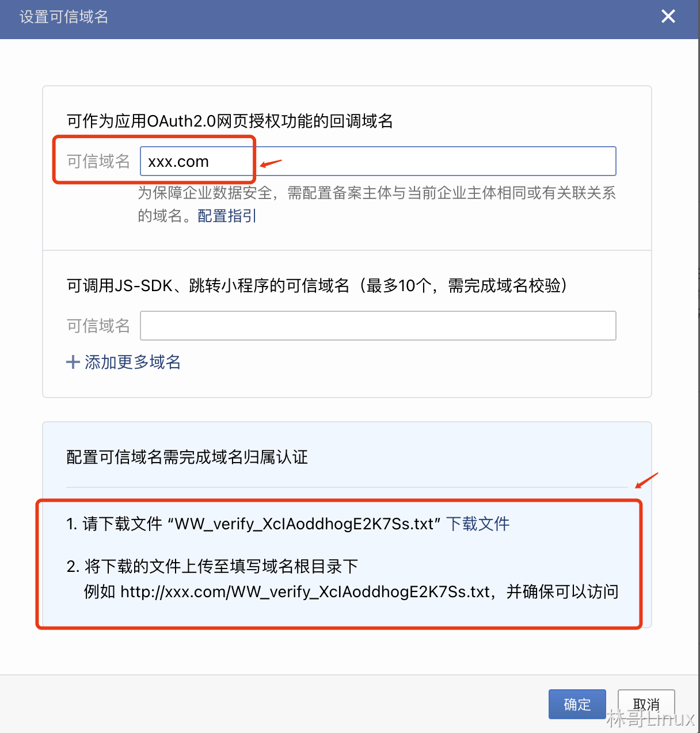The image size is (700, 733).
Task: Click the 下载文件 link for the verify file
Action: click(478, 524)
